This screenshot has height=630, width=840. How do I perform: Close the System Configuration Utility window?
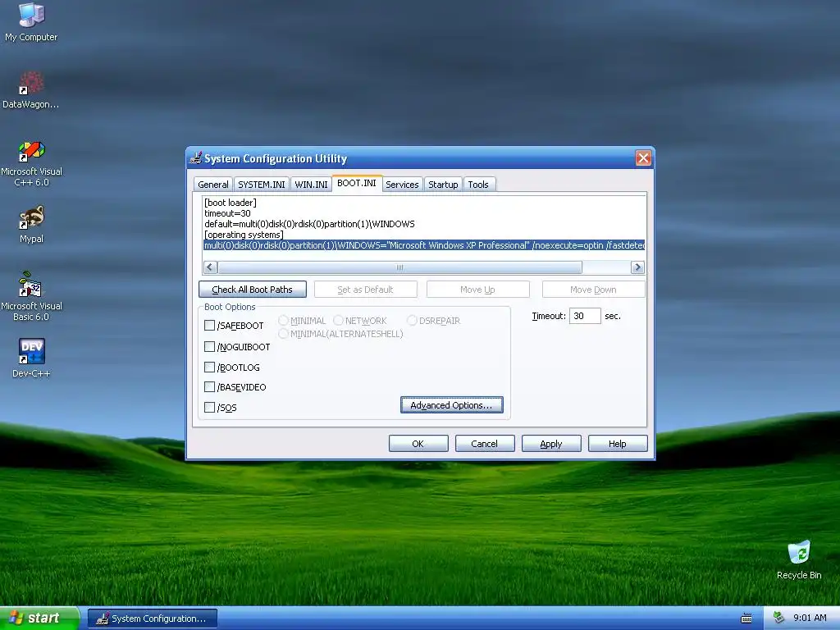(643, 158)
